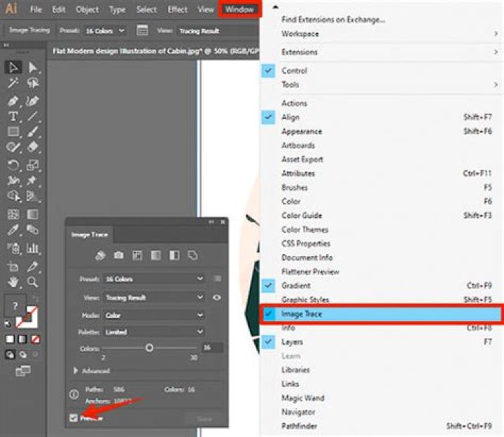Toggle the eye icon beside View dropdown

(x=216, y=298)
